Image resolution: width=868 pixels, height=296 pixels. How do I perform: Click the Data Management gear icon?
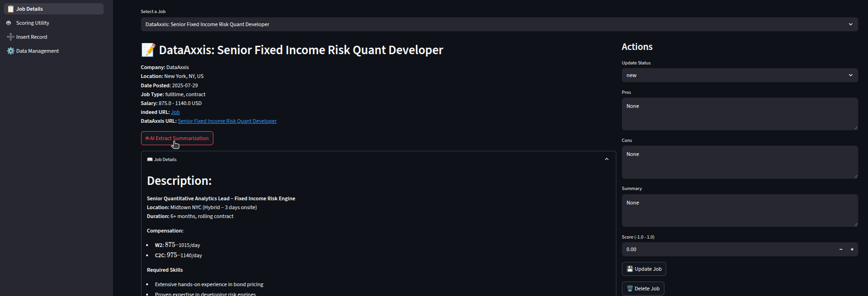click(x=10, y=51)
